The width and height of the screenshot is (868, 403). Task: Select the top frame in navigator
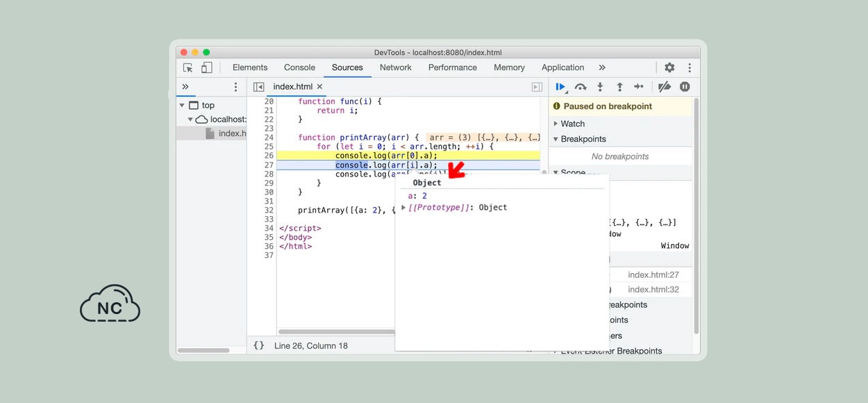[208, 106]
